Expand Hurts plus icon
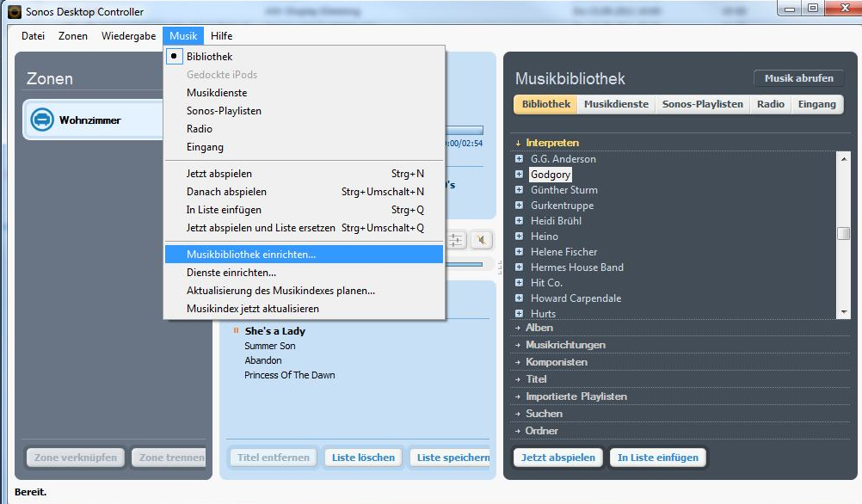The width and height of the screenshot is (862, 504). pyautogui.click(x=519, y=313)
